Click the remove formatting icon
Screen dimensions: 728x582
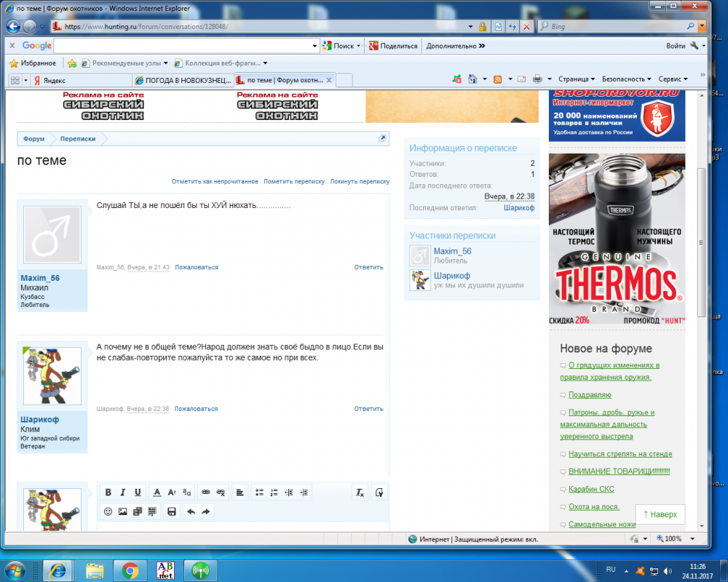360,493
